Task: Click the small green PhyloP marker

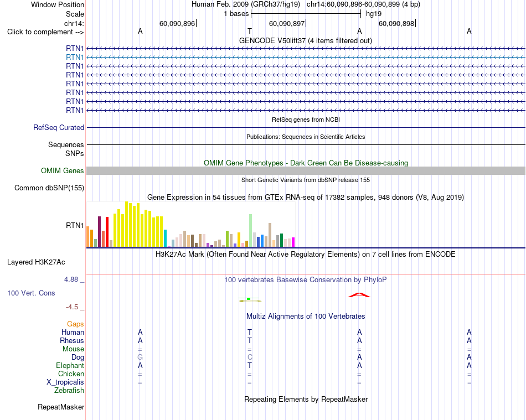Action: (249, 299)
